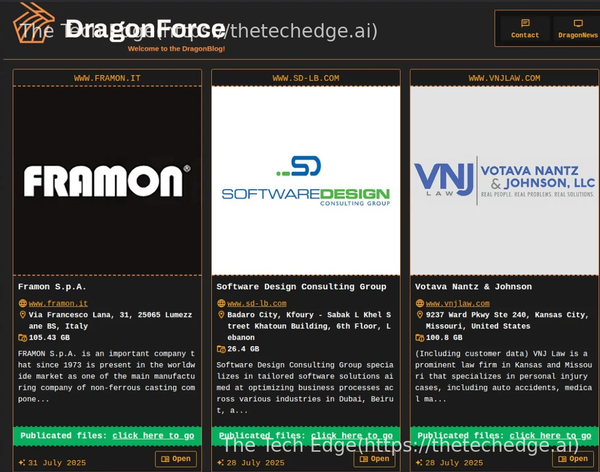The width and height of the screenshot is (600, 472).
Task: Click the Contact chat icon
Action: tap(525, 23)
